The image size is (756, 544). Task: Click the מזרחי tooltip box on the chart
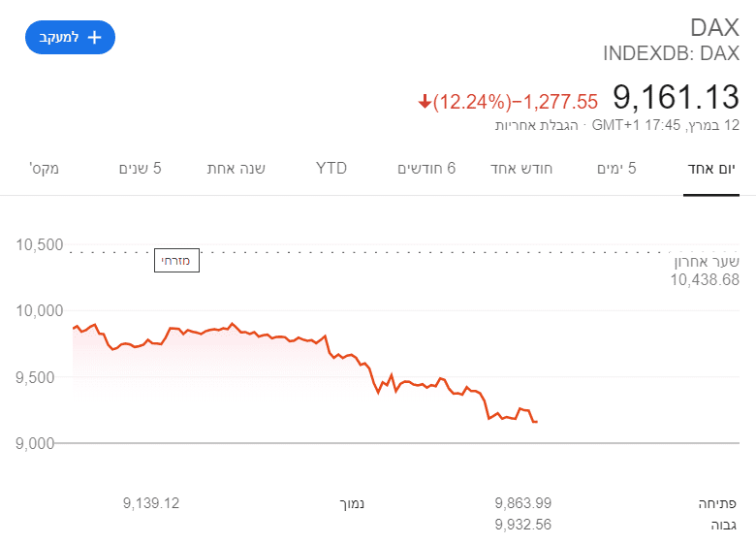click(x=176, y=261)
